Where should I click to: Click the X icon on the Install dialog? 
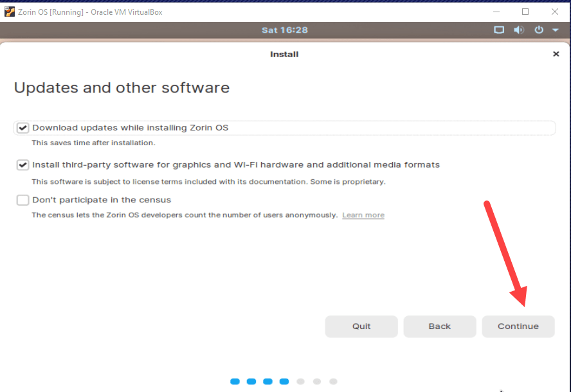pyautogui.click(x=556, y=54)
